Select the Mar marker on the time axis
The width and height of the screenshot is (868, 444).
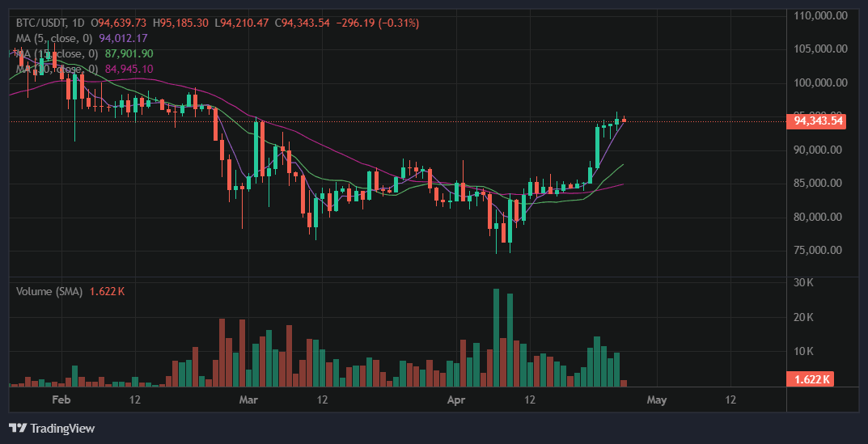(x=248, y=400)
